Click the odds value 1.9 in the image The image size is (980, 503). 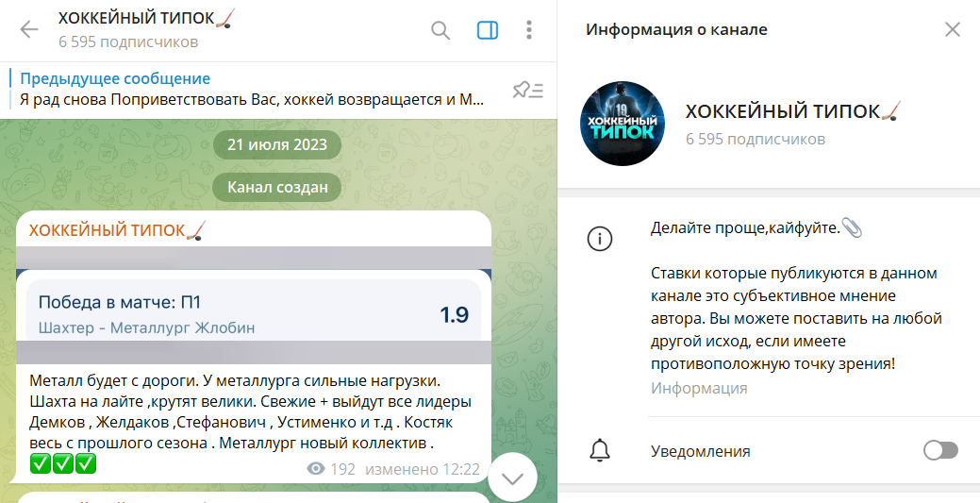[x=455, y=314]
